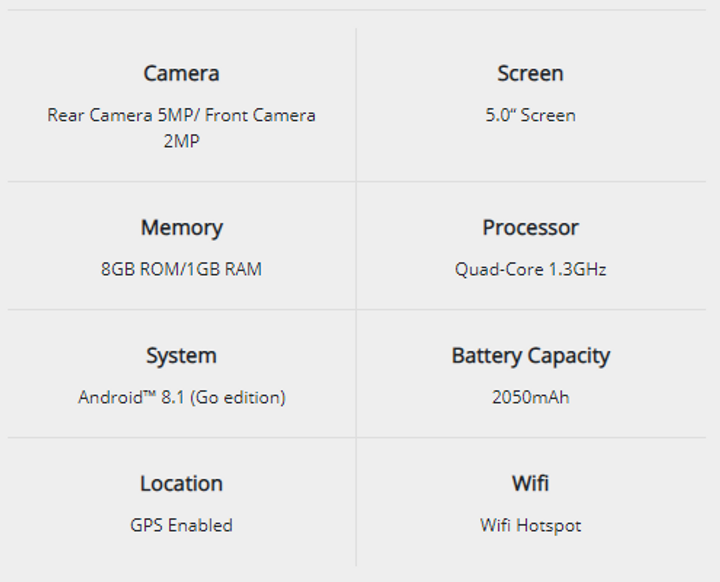Click the Camera heading
The width and height of the screenshot is (720, 582).
coord(181,73)
